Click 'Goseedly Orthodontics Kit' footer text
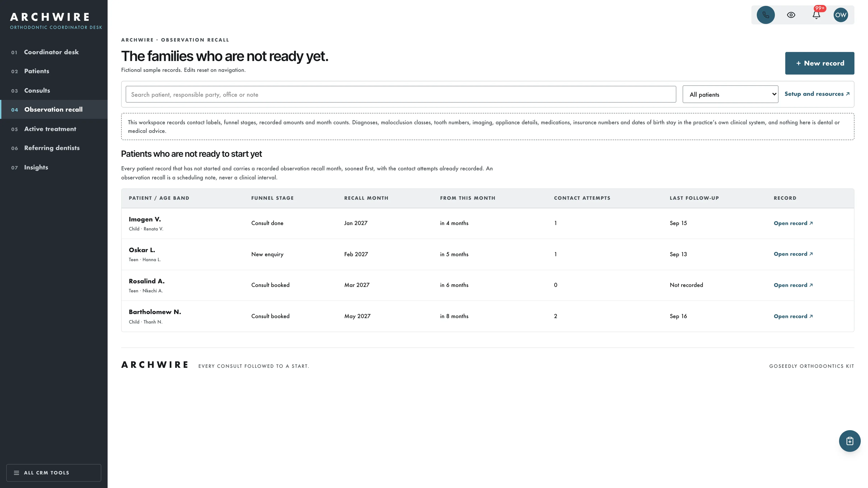The height and width of the screenshot is (488, 868). [811, 366]
